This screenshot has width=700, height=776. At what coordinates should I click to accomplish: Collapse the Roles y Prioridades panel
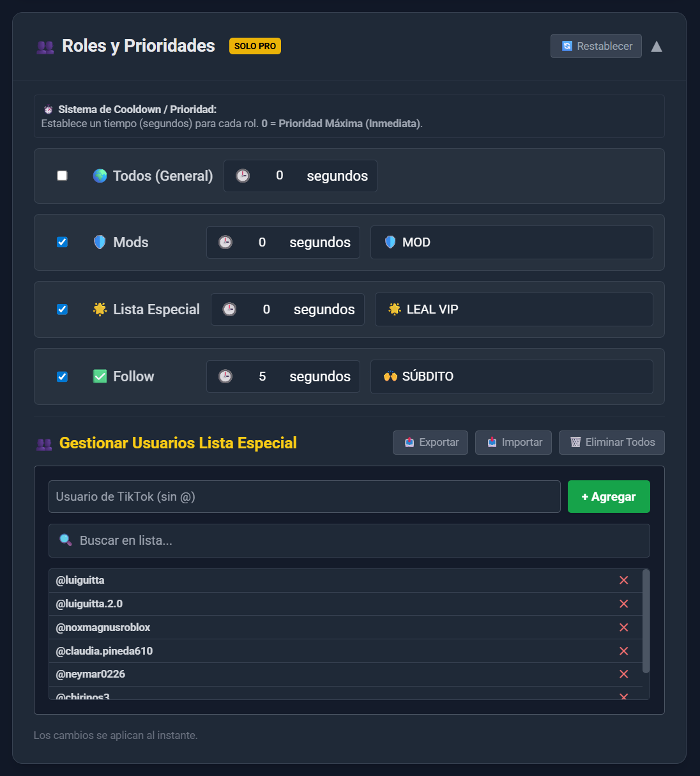tap(656, 46)
